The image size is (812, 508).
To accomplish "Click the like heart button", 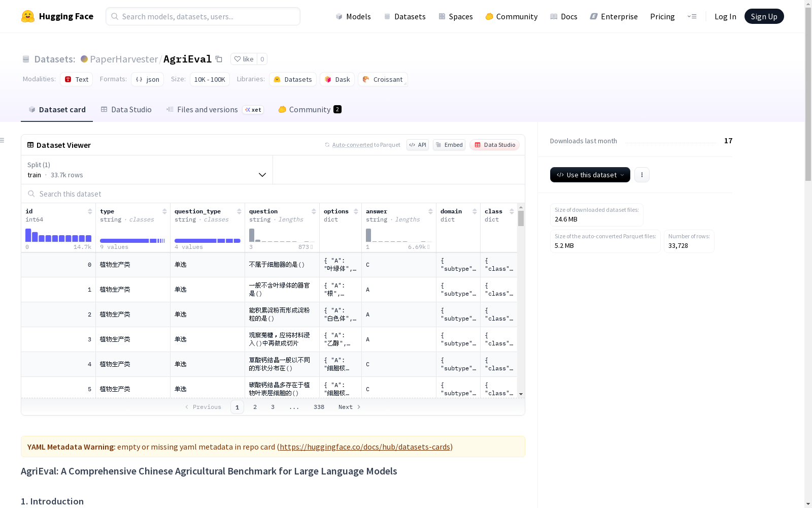I will tap(244, 59).
